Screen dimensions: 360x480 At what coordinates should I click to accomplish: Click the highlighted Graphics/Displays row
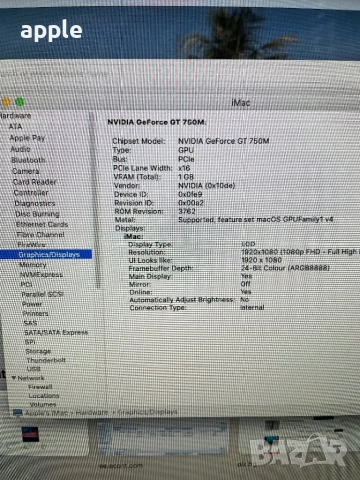pos(46,255)
